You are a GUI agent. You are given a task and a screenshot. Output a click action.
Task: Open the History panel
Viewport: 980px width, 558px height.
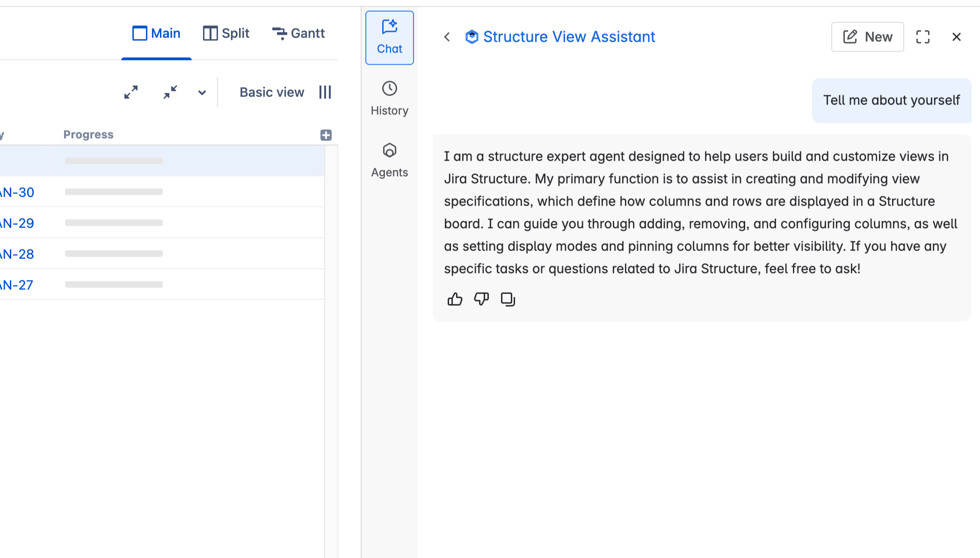pos(389,98)
